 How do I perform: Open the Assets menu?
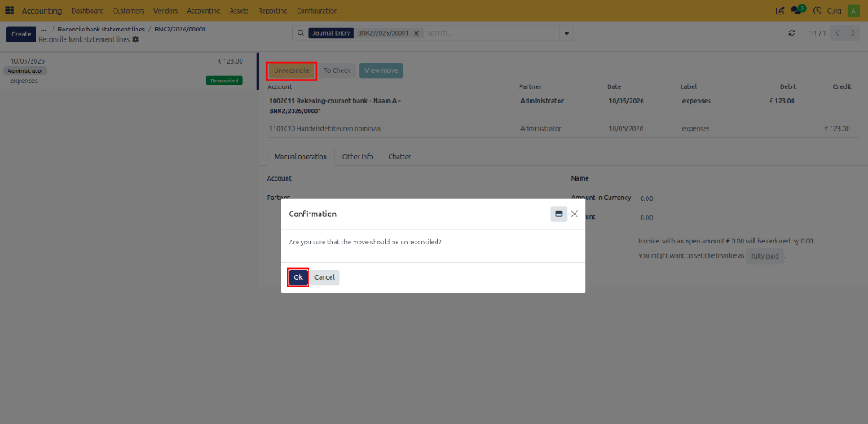point(239,10)
